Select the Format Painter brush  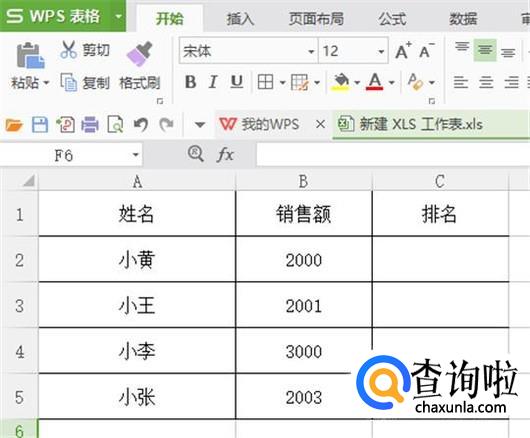[x=140, y=54]
